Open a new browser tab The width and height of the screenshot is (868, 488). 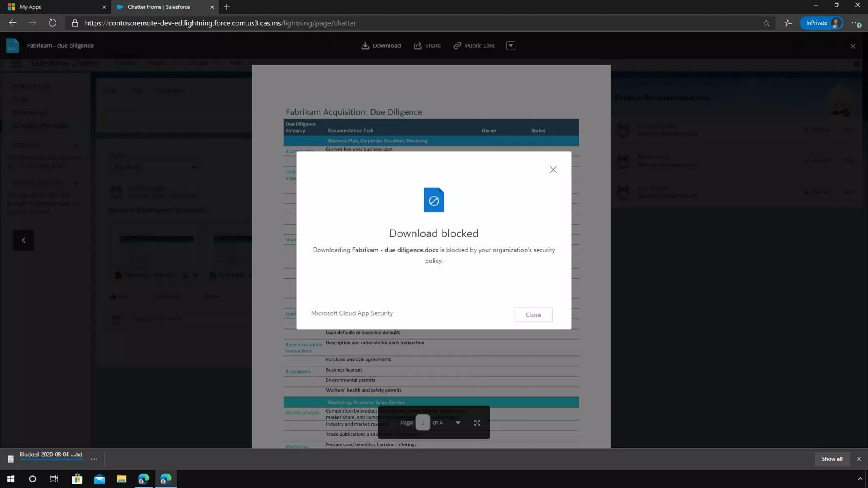pyautogui.click(x=227, y=7)
